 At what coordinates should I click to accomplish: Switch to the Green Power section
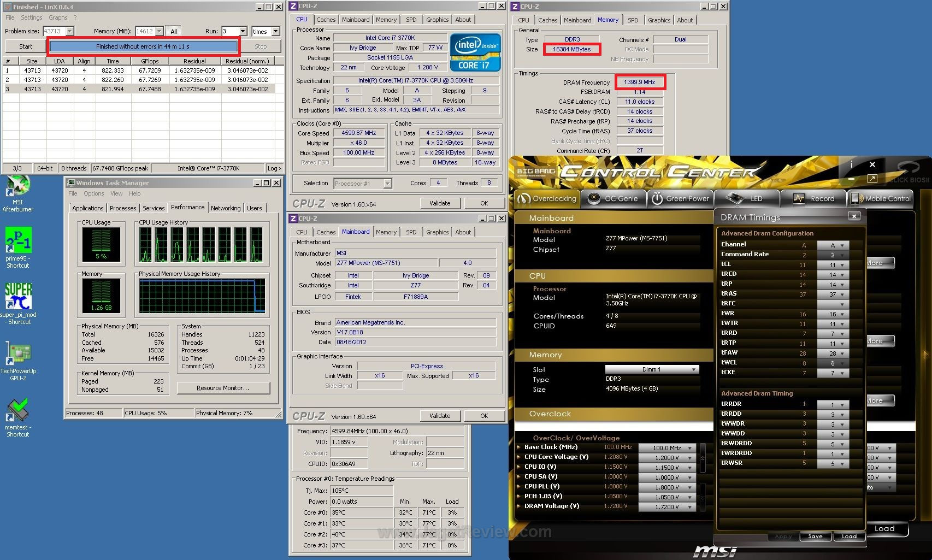pos(680,199)
